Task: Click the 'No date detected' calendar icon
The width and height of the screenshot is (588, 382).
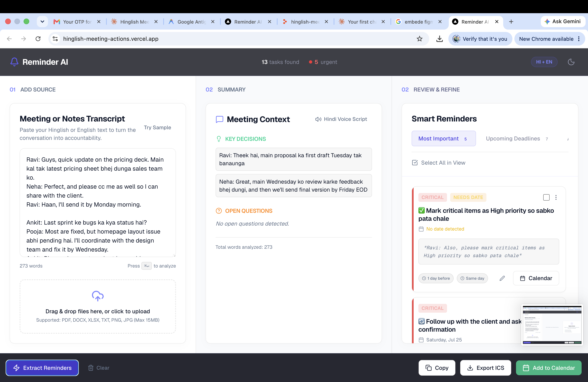Action: [x=421, y=229]
